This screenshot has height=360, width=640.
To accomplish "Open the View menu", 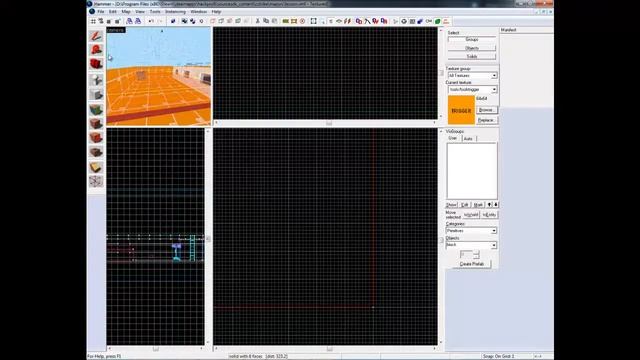I will point(140,12).
